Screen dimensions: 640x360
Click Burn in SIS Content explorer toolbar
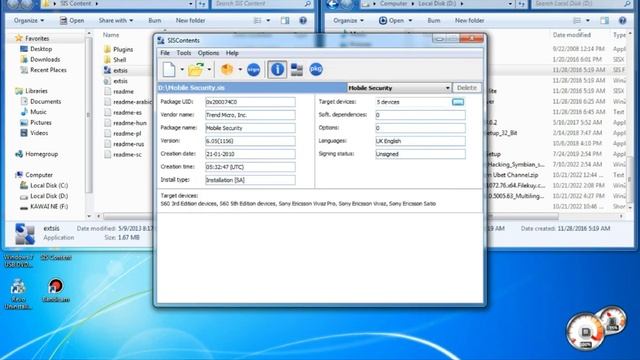[155, 20]
